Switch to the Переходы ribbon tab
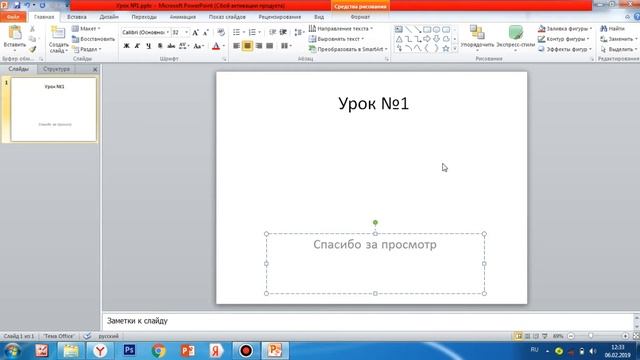Screen dimensions: 640x360 (x=144, y=17)
